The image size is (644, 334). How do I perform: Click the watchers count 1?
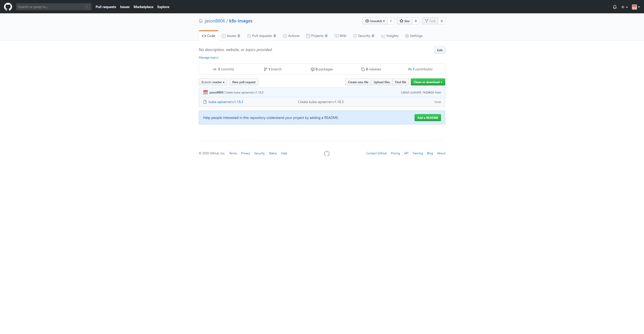click(x=391, y=21)
